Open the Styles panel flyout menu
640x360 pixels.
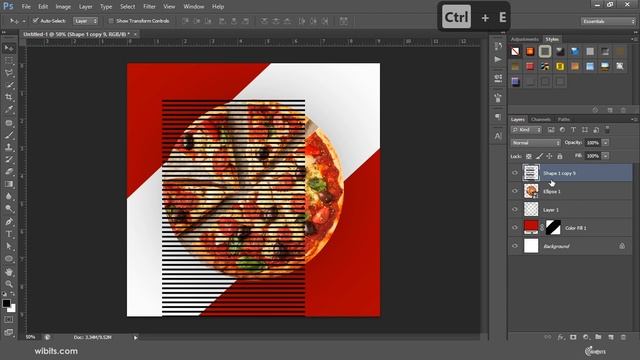635,39
